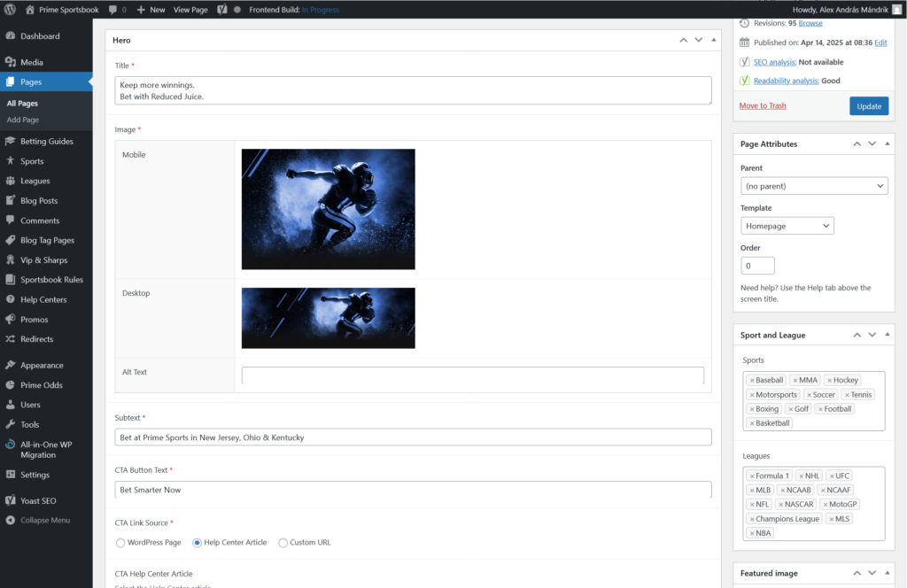Viewport: 907px width, 588px height.
Task: Remove the Formula 1 tag from Leagues
Action: [x=752, y=476]
